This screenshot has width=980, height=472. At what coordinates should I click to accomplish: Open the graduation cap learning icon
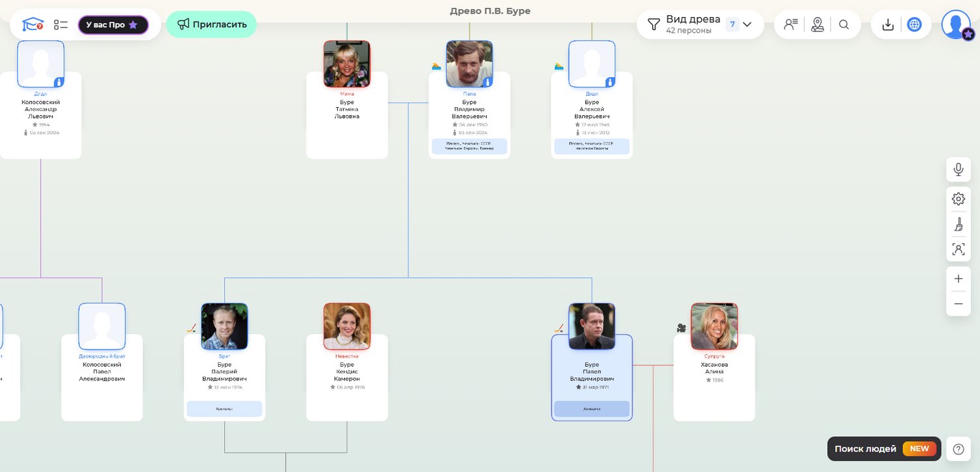(32, 25)
